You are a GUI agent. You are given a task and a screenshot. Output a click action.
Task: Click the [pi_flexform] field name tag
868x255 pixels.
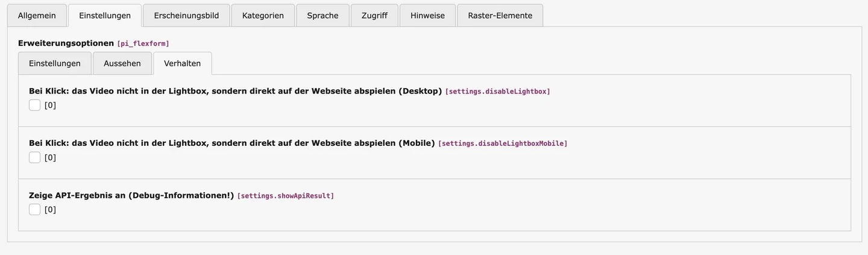(x=143, y=43)
